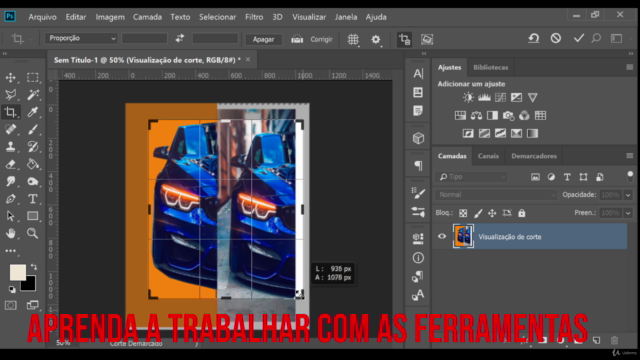
Task: Toggle lock image pixels brush icon
Action: point(478,213)
